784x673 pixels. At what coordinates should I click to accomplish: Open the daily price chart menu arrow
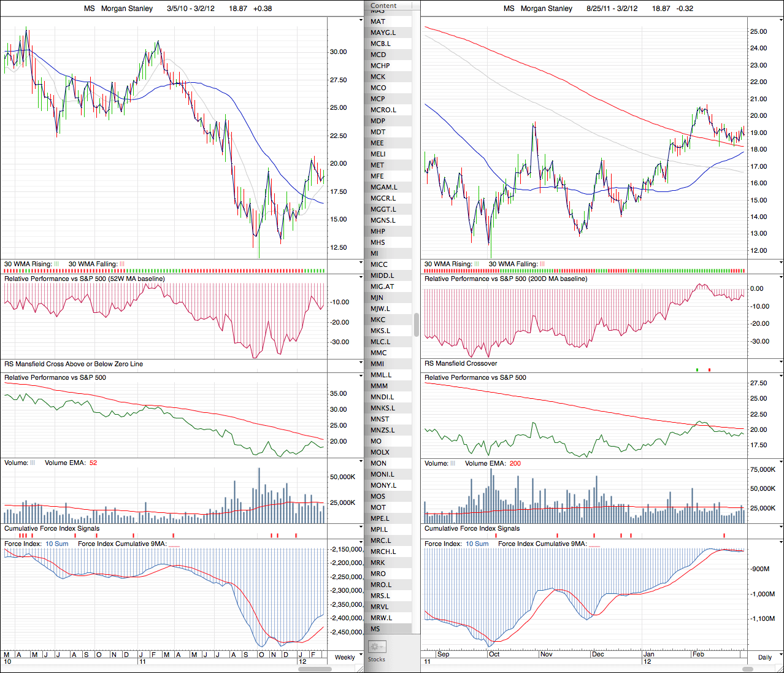pos(781,20)
